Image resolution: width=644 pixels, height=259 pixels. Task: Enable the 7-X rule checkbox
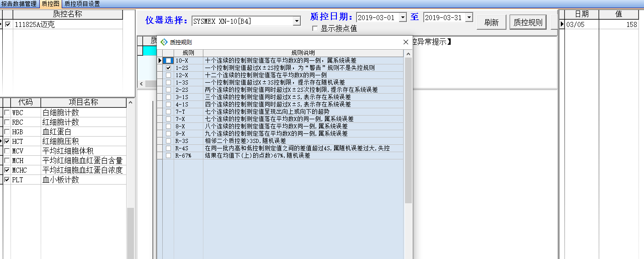(169, 119)
